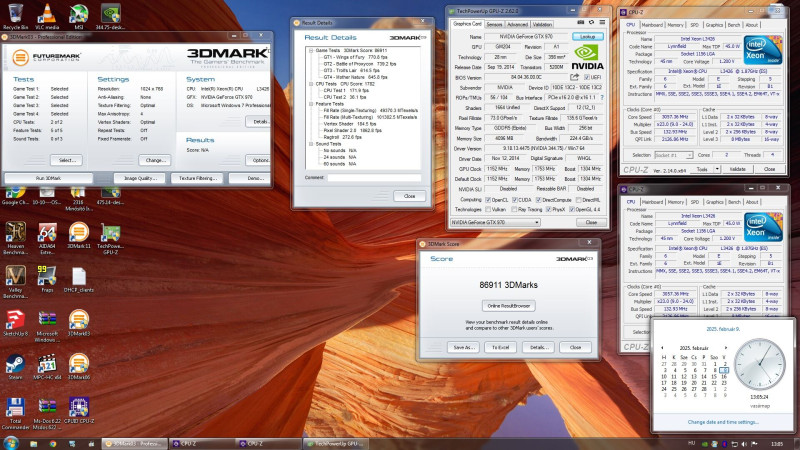800x450 pixels.
Task: Open the Mainboard tab in top CPU-Z window
Action: point(652,24)
